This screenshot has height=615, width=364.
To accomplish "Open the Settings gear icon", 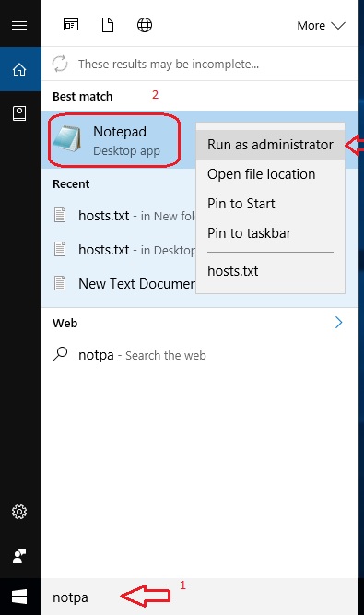I will tap(19, 512).
